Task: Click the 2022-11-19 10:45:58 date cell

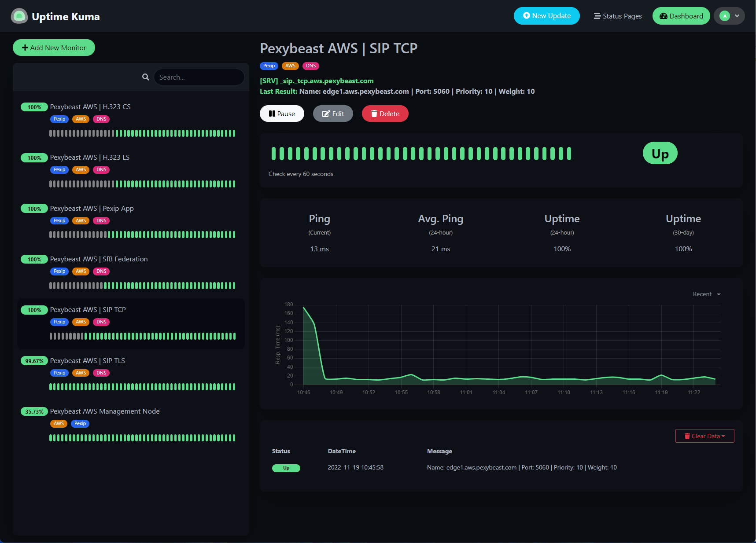Action: [355, 467]
